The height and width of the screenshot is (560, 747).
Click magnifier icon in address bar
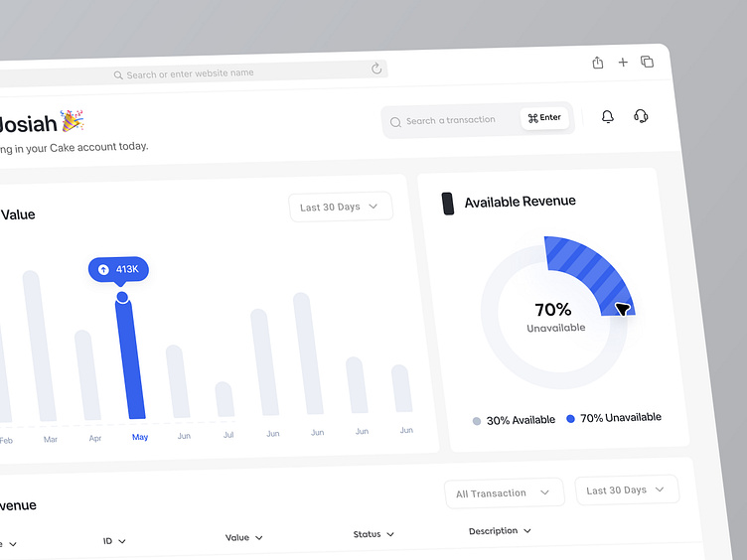pyautogui.click(x=118, y=75)
